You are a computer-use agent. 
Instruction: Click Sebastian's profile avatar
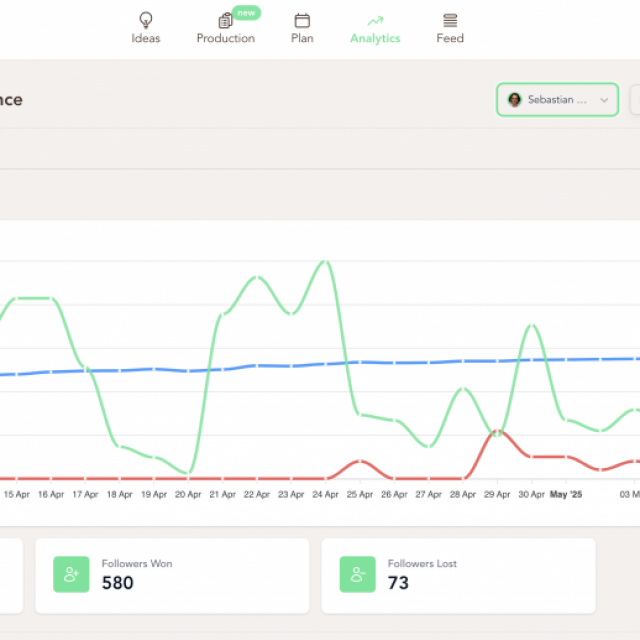515,100
